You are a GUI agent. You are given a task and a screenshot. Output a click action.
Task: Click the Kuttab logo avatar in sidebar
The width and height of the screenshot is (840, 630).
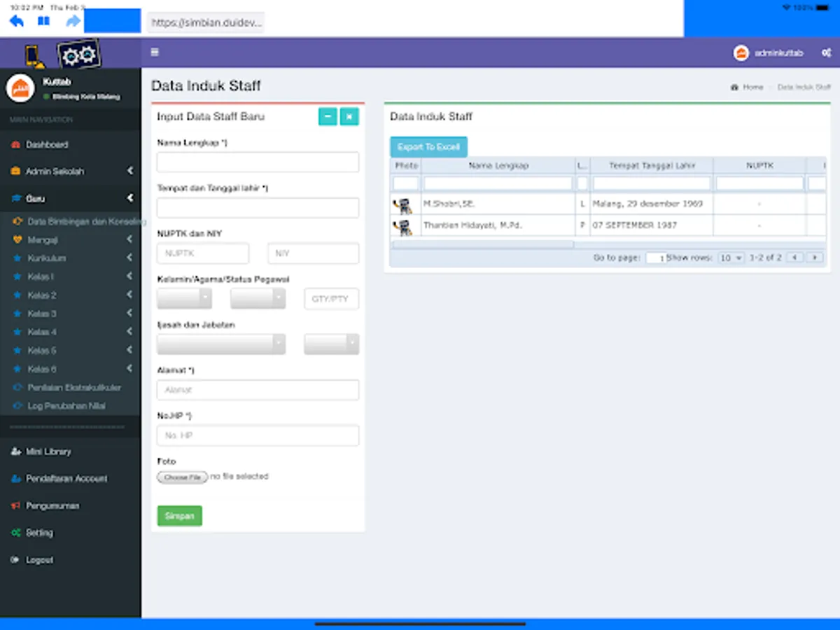(20, 88)
